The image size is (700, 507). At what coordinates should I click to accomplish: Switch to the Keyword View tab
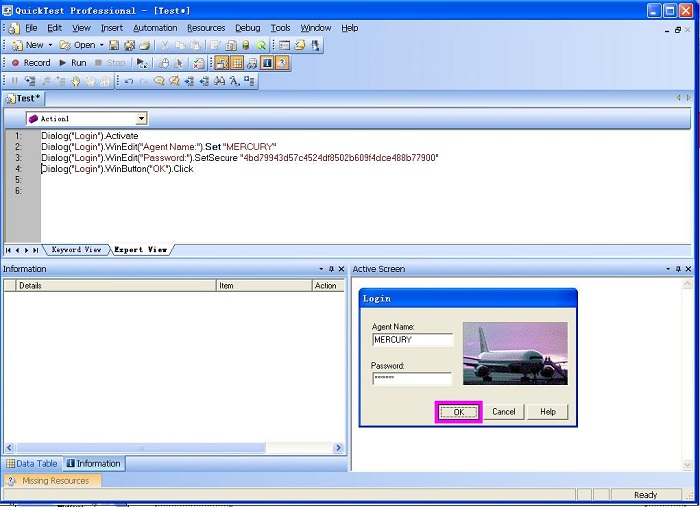(76, 250)
